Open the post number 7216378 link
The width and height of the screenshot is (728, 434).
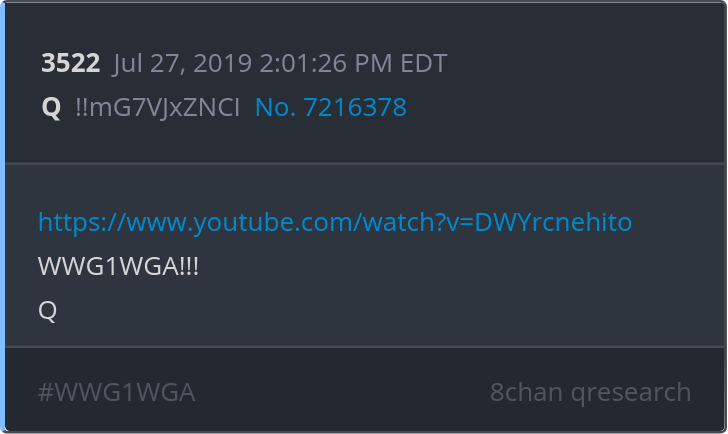coord(331,107)
